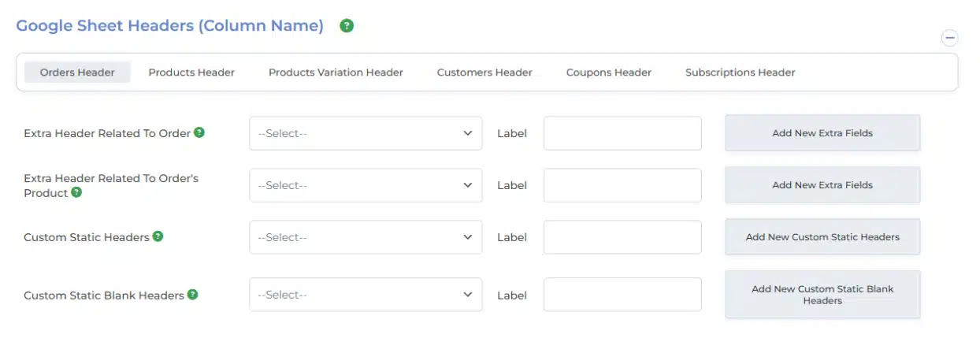This screenshot has width=980, height=342.
Task: Open the Order's Product extra header dropdown
Action: coord(366,185)
